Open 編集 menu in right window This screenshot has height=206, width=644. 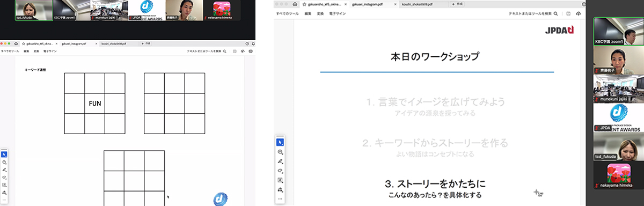(x=308, y=13)
